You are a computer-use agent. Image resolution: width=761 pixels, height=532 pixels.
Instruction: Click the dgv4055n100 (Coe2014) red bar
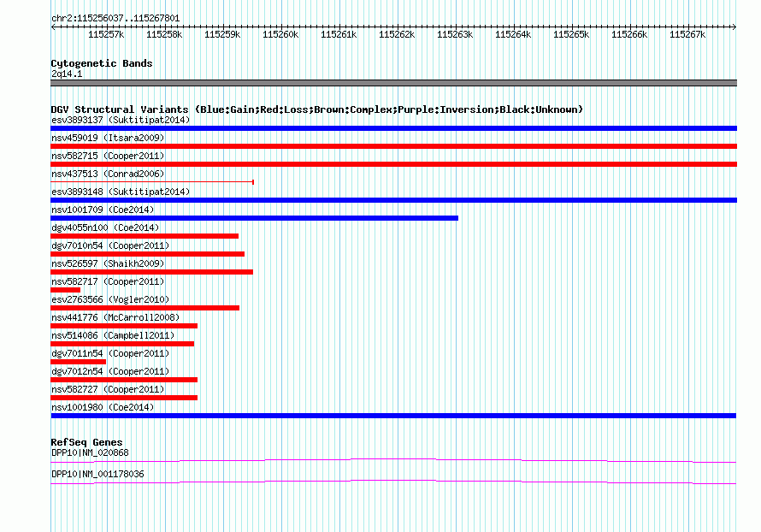pyautogui.click(x=145, y=236)
